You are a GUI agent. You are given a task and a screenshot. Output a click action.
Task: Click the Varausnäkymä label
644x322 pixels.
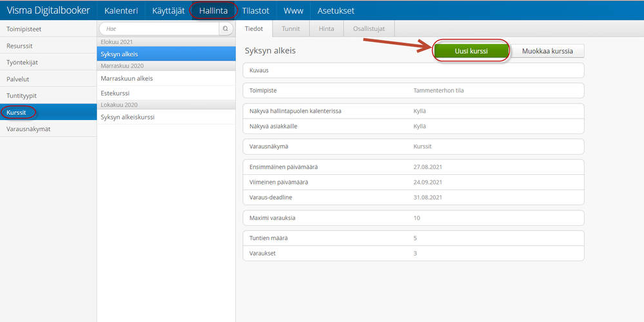click(268, 146)
